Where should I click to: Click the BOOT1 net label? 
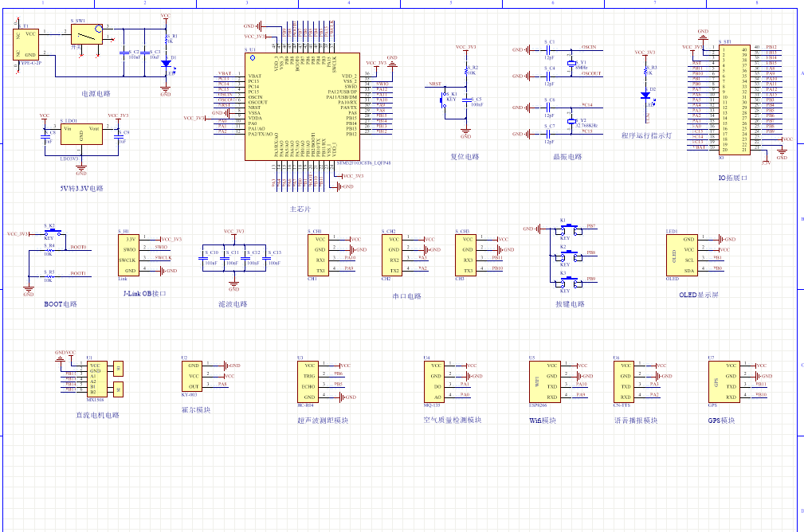pos(78,273)
